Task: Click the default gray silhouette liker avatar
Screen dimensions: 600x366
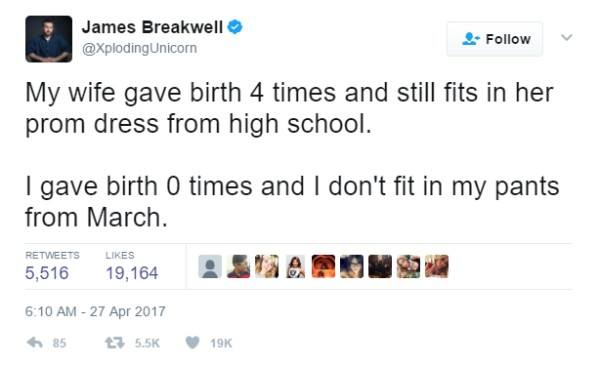Action: (210, 266)
